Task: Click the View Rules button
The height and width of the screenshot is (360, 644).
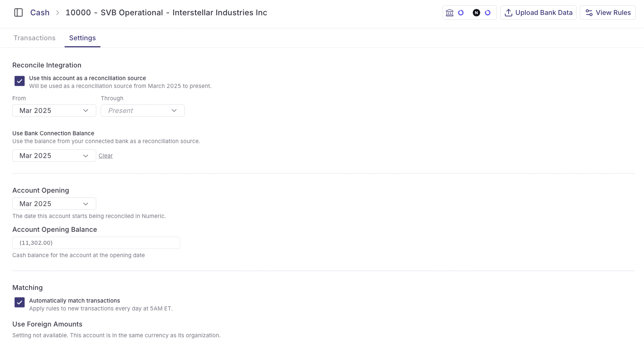Action: tap(607, 13)
